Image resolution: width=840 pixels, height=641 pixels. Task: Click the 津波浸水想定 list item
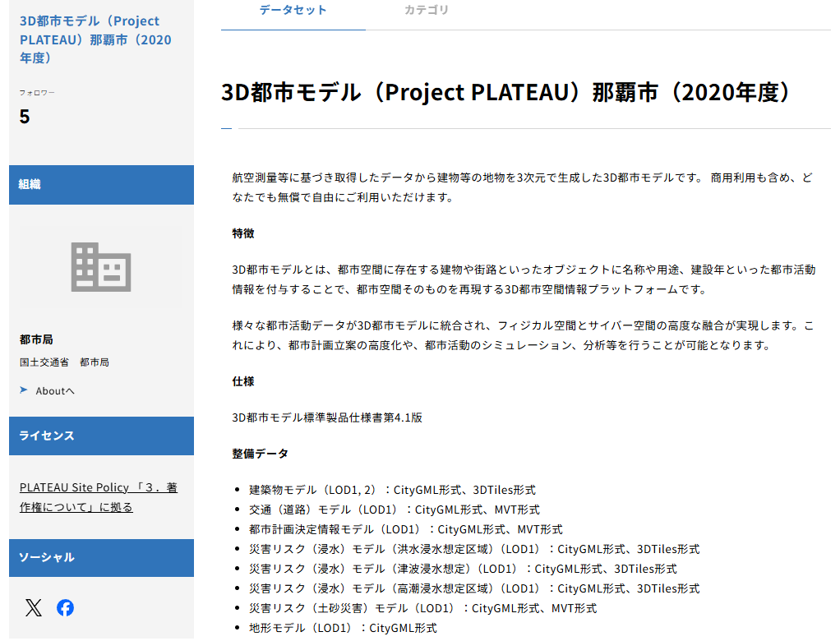463,570
